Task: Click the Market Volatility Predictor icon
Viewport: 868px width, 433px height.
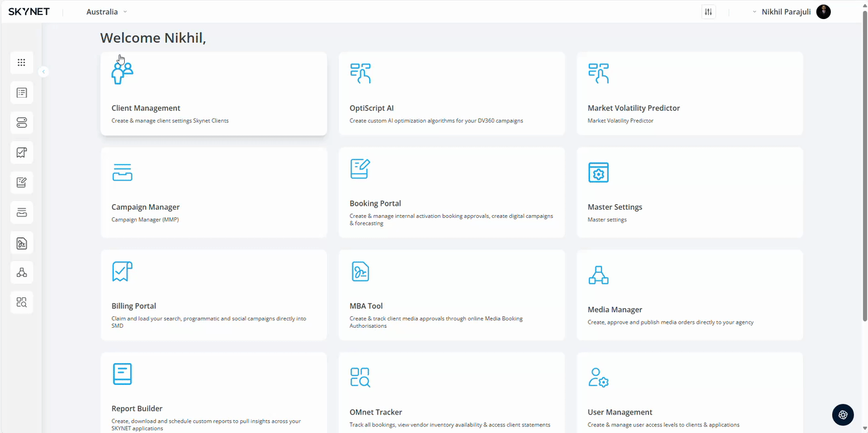Action: coord(598,73)
